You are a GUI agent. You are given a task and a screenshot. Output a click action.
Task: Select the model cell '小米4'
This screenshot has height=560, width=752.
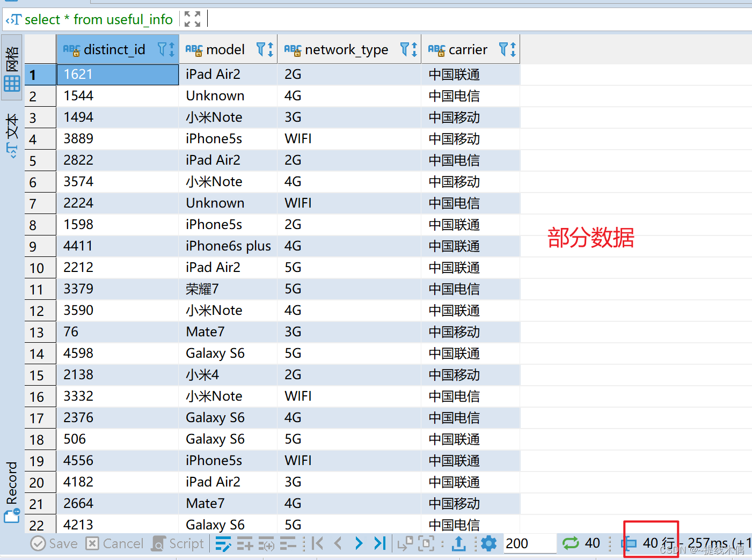pos(228,375)
